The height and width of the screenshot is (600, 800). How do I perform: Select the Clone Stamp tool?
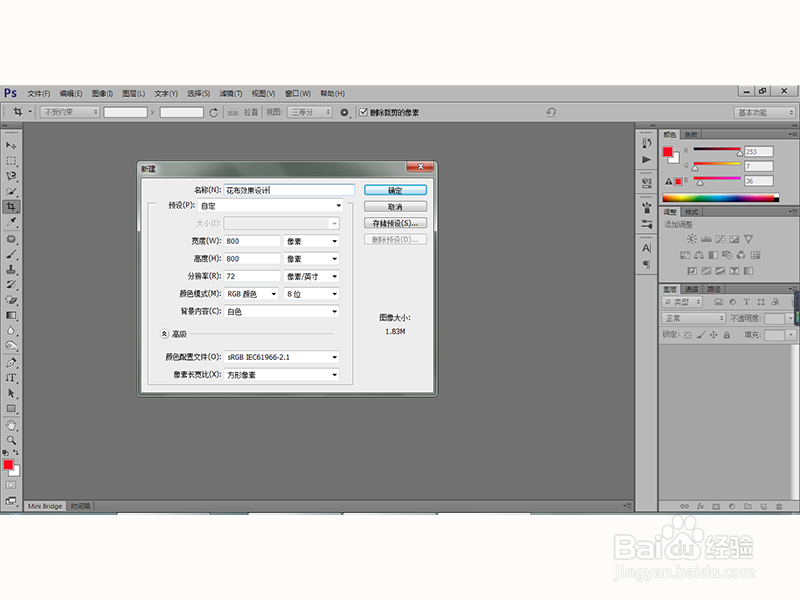coord(11,269)
